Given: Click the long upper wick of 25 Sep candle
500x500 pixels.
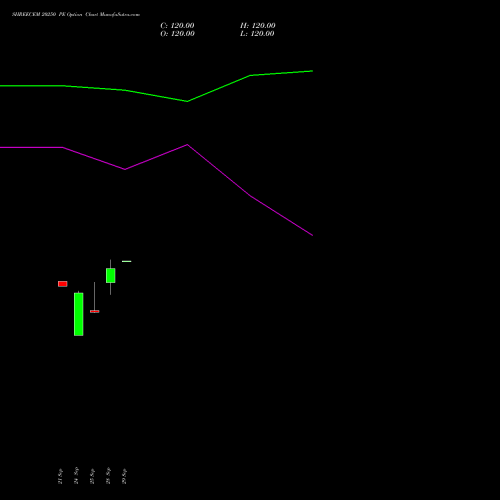Looking at the screenshot, I should [94, 296].
